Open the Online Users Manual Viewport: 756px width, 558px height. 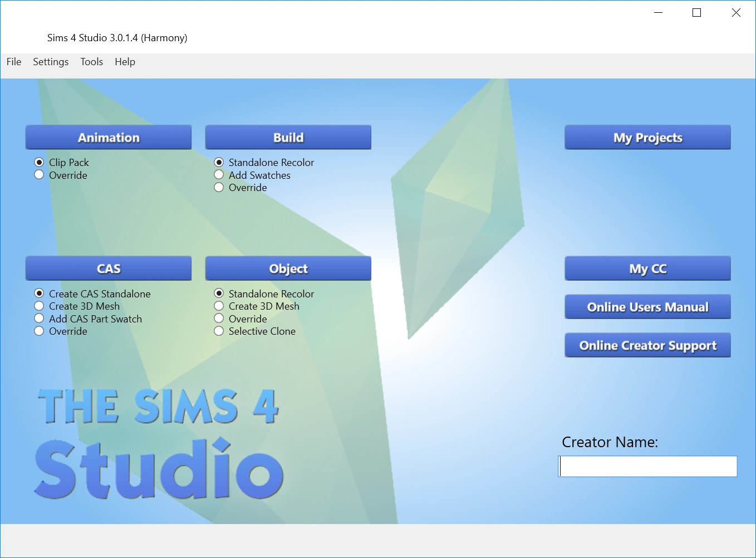coord(648,307)
